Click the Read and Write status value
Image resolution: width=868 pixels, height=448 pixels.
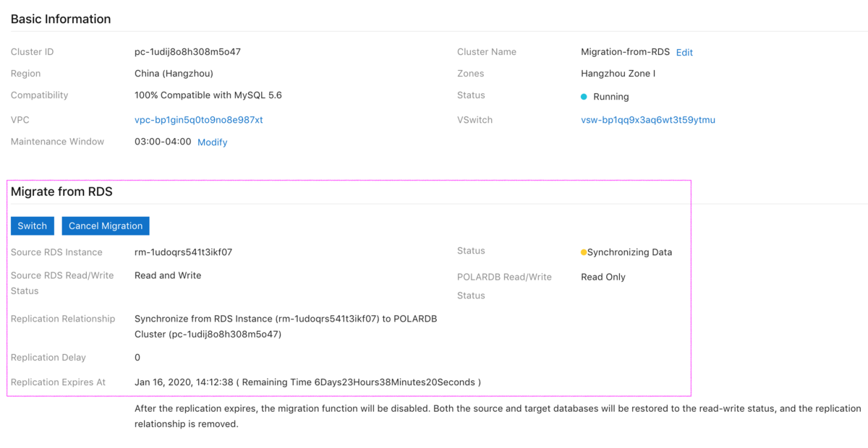tap(168, 276)
